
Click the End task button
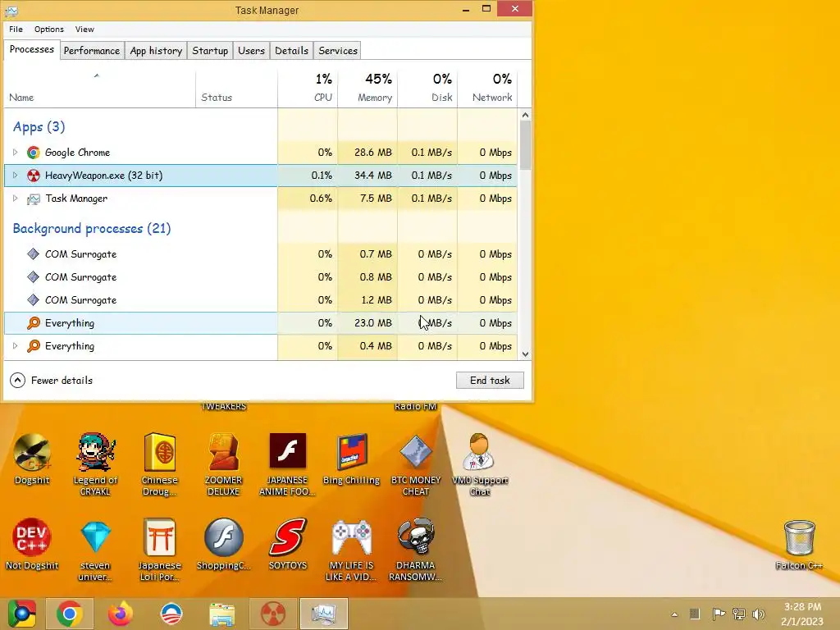[490, 381]
